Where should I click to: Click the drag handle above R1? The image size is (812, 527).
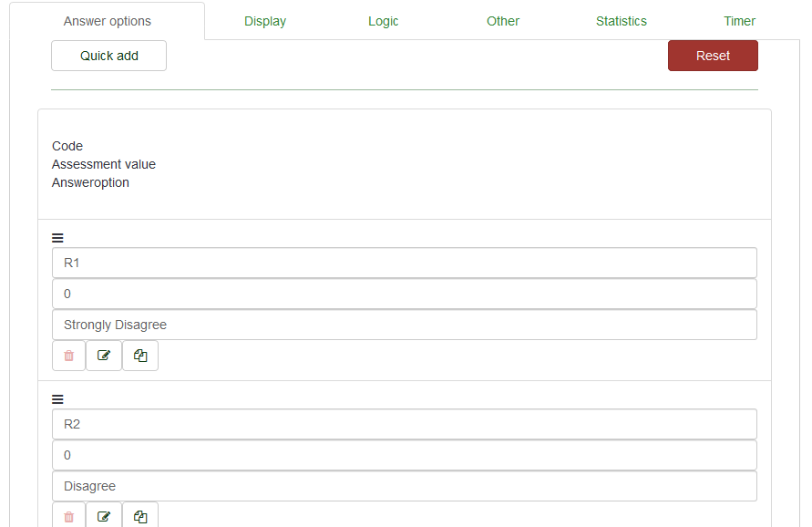click(57, 238)
